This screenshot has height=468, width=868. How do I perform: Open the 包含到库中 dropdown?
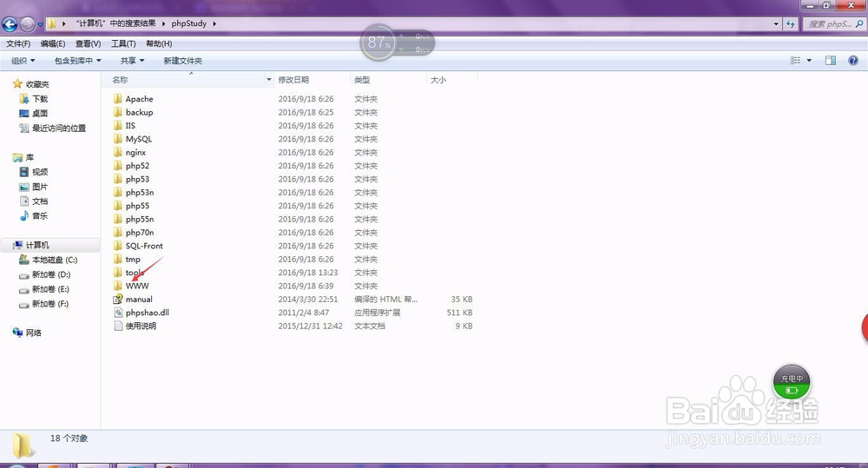click(77, 61)
